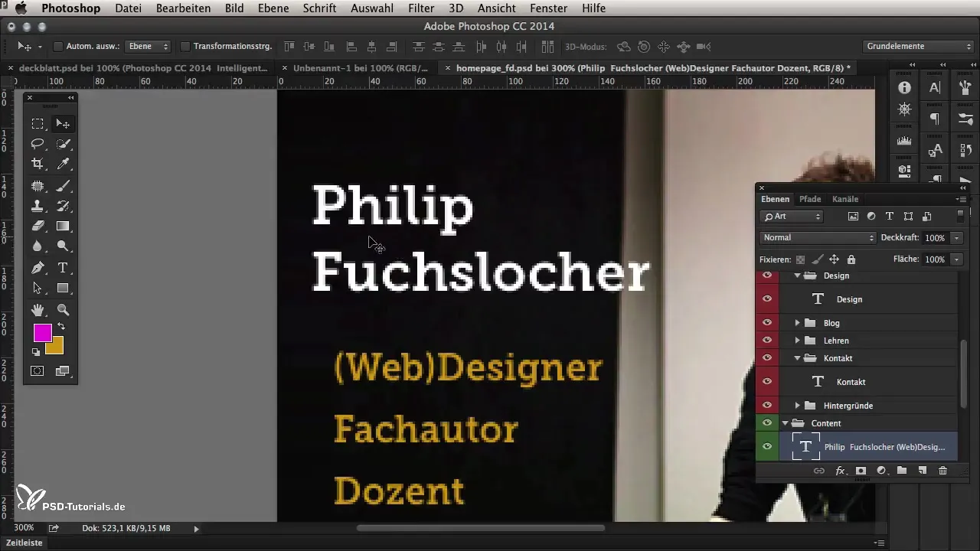The width and height of the screenshot is (980, 551).
Task: Select the Quick Selection tool
Action: coord(63,144)
